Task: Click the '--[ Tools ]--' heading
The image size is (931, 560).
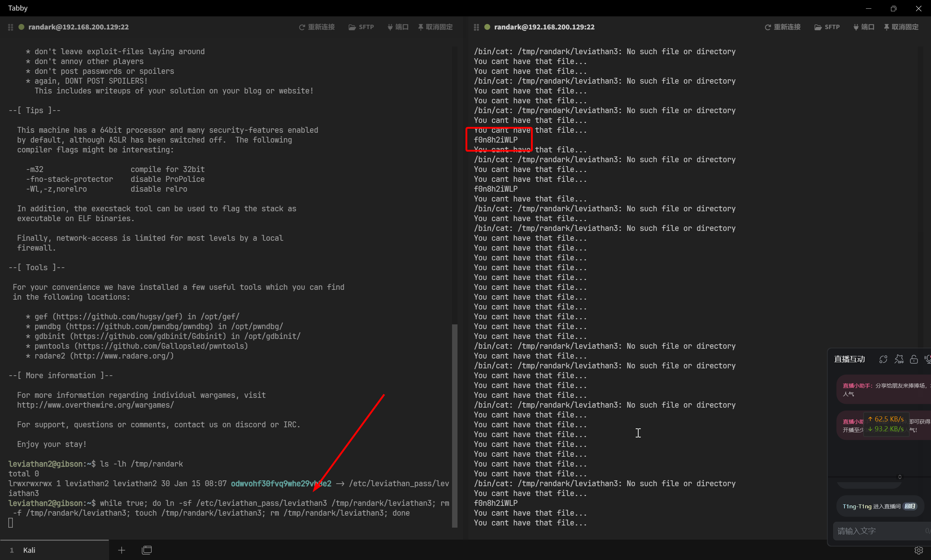Action: pos(37,268)
